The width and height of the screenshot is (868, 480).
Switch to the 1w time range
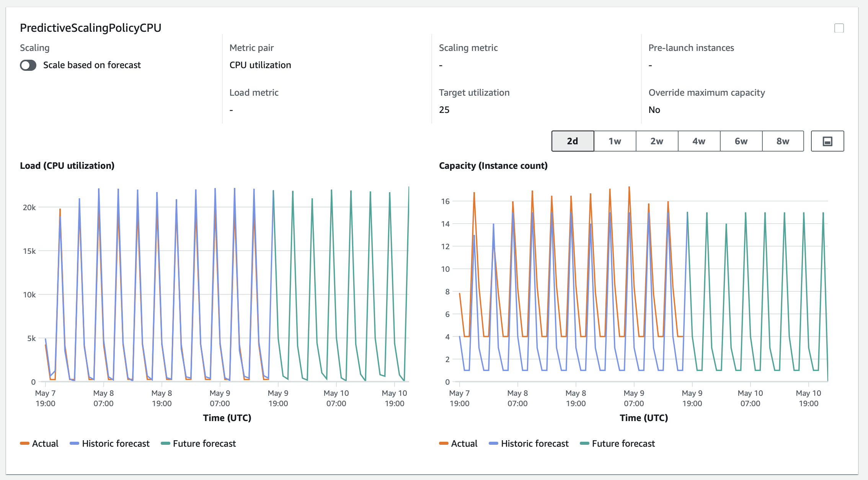615,141
